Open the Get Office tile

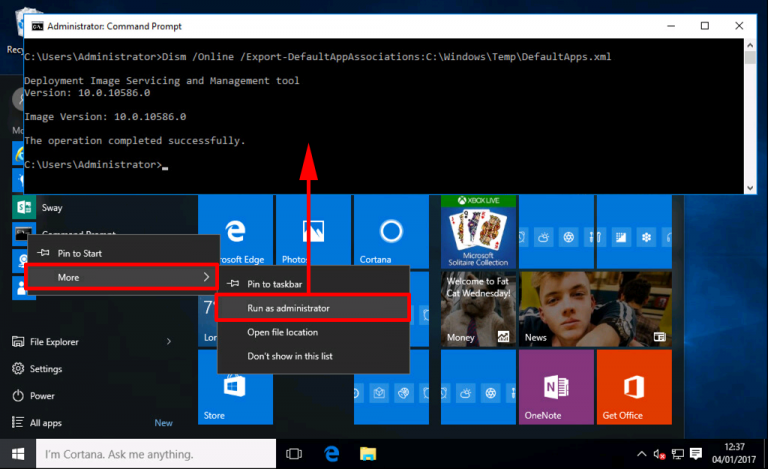pyautogui.click(x=634, y=387)
